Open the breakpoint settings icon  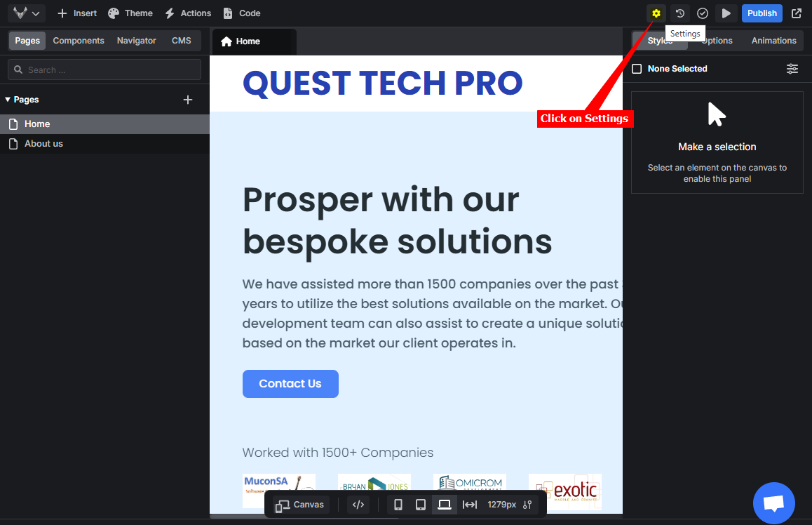click(528, 504)
